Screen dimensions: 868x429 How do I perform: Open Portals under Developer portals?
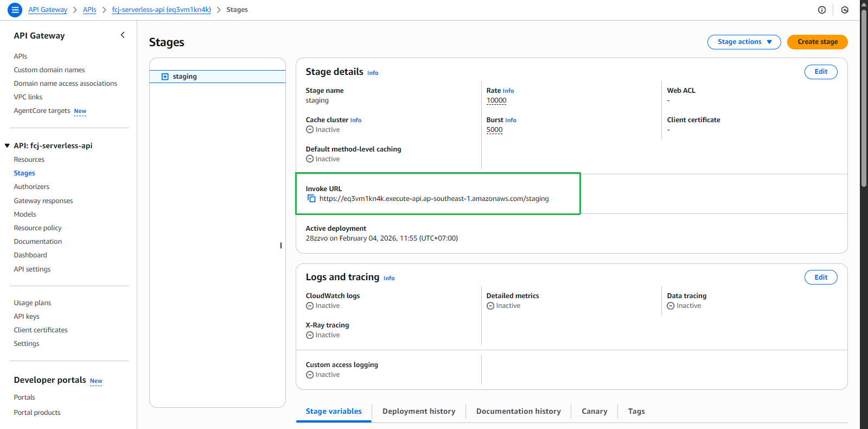(x=24, y=398)
